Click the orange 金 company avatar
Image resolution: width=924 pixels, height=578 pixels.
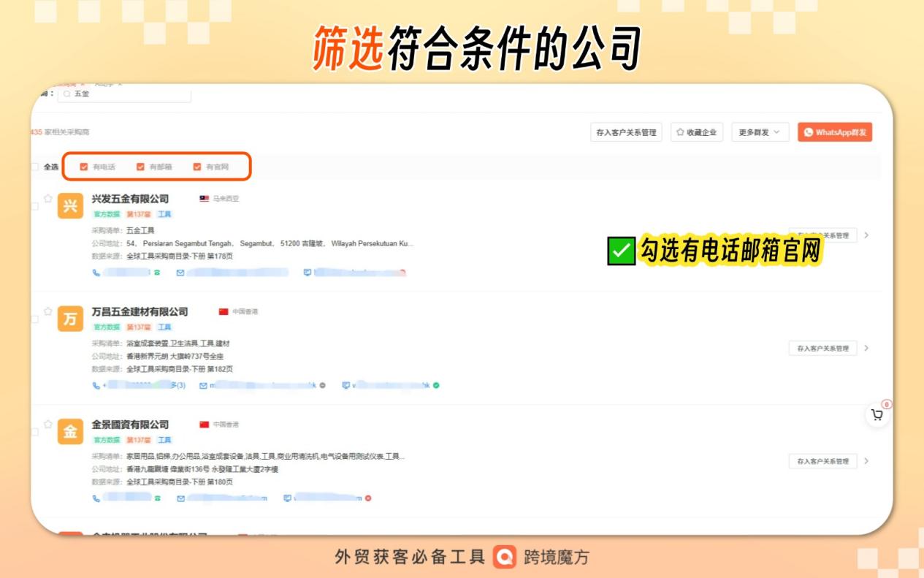(x=70, y=432)
